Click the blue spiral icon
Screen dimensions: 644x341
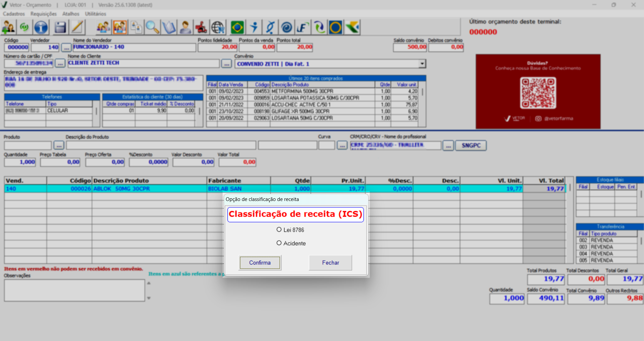coord(286,27)
